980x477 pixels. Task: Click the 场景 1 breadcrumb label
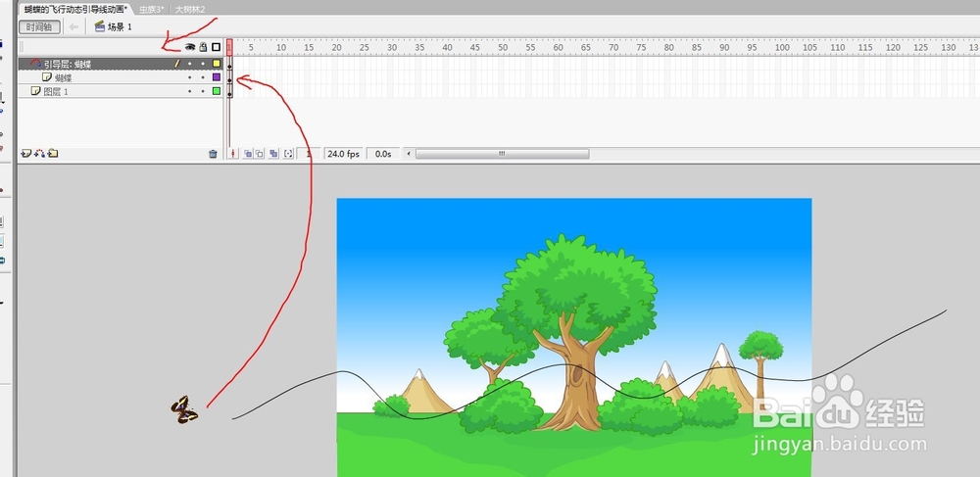[120, 26]
